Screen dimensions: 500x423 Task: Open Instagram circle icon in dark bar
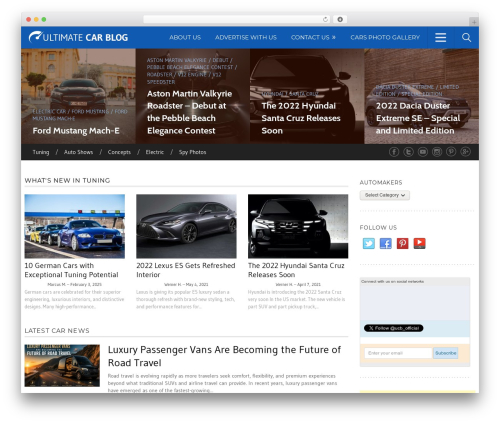coord(437,152)
